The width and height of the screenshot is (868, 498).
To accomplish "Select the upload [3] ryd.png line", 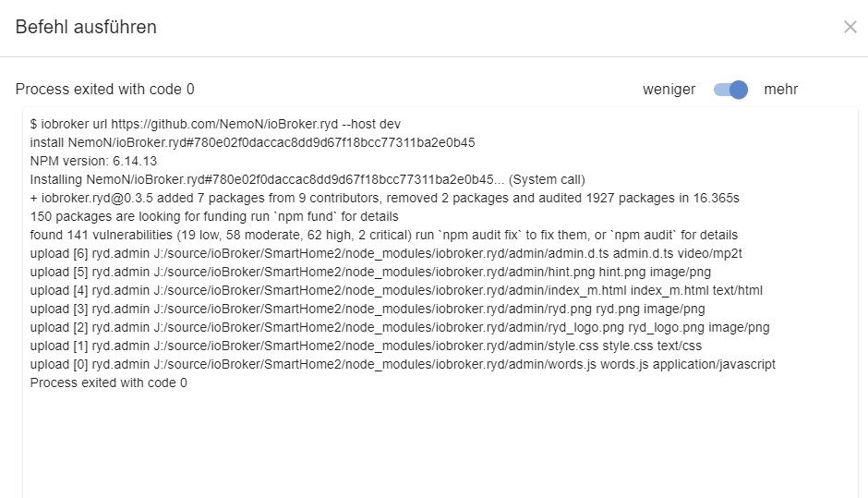I will 368,309.
